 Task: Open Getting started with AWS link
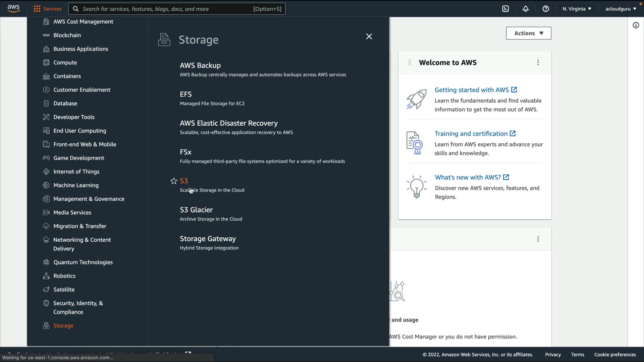(472, 90)
